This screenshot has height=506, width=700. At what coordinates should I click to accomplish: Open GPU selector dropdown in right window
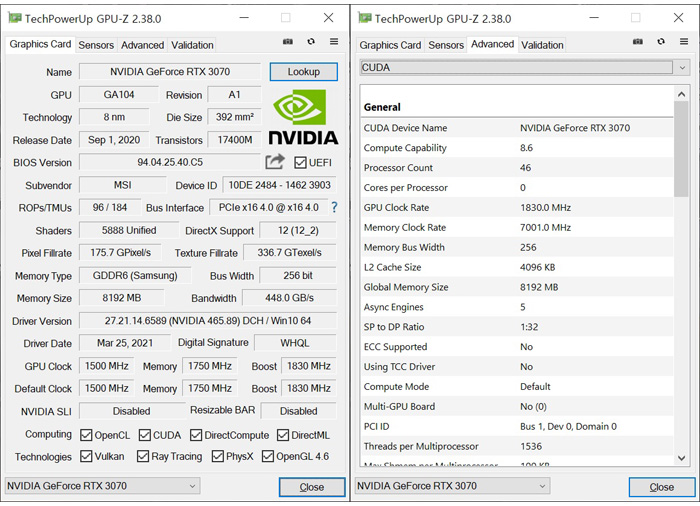click(x=452, y=486)
